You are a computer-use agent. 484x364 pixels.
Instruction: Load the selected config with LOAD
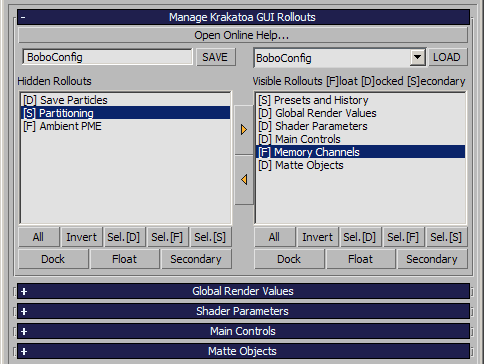click(x=447, y=57)
